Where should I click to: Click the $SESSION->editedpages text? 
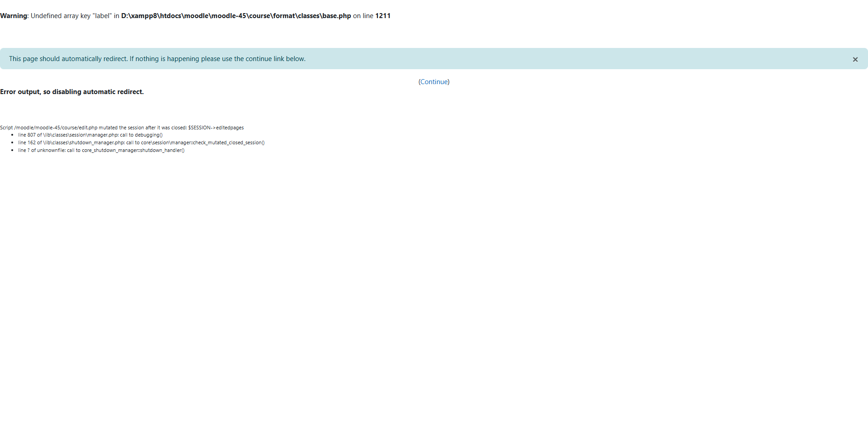pos(216,128)
